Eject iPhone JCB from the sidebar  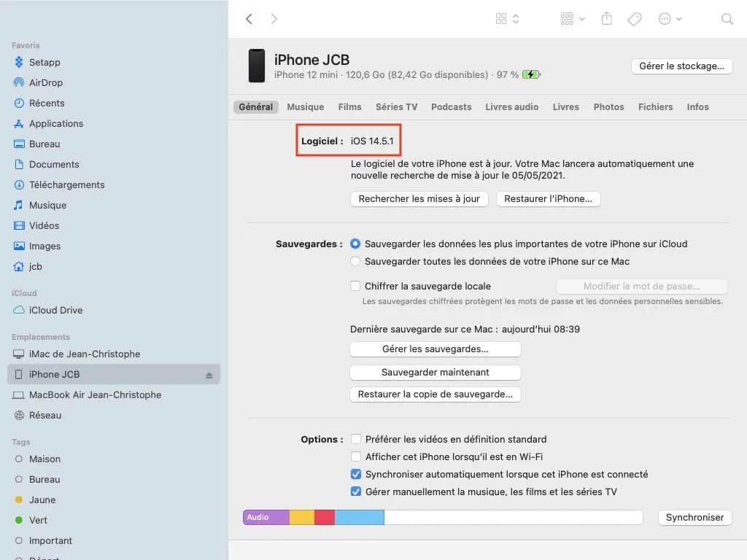coord(209,376)
